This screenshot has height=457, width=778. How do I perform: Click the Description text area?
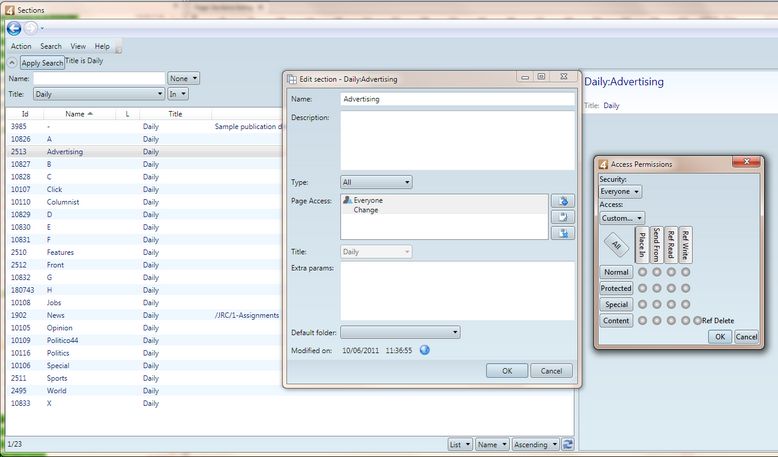pyautogui.click(x=457, y=140)
